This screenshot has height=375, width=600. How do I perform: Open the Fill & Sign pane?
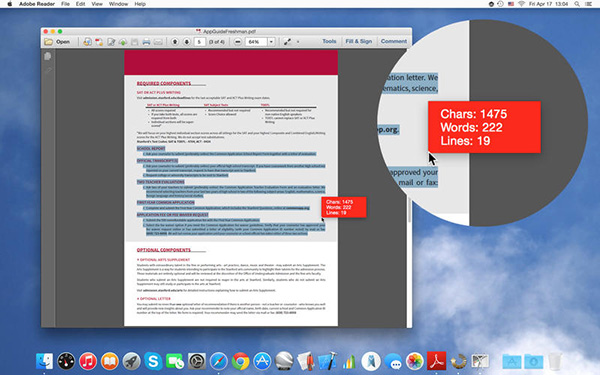[359, 41]
